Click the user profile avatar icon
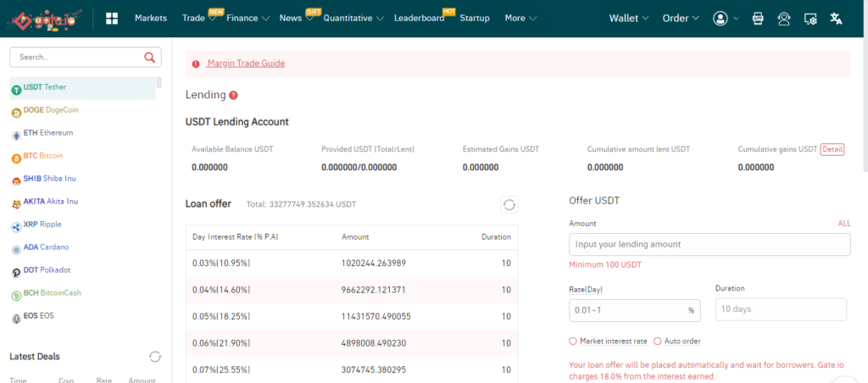The image size is (868, 383). click(x=721, y=19)
